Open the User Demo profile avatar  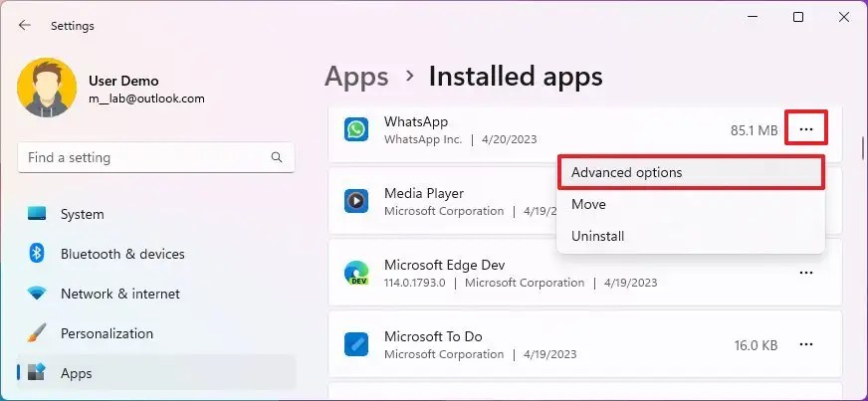point(47,88)
